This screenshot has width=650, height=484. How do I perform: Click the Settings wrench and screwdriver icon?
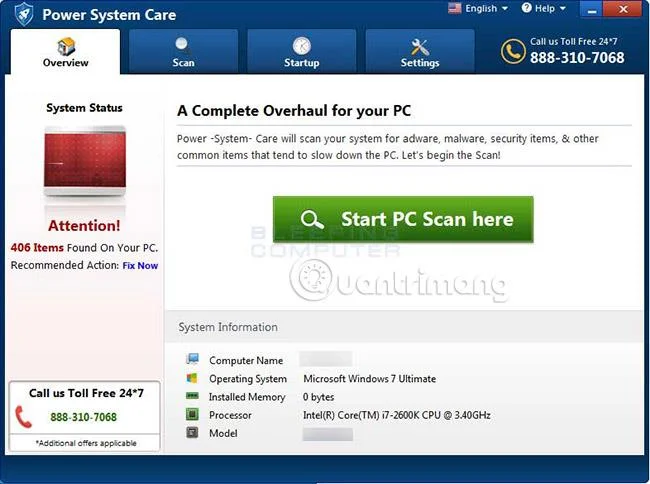pyautogui.click(x=420, y=47)
